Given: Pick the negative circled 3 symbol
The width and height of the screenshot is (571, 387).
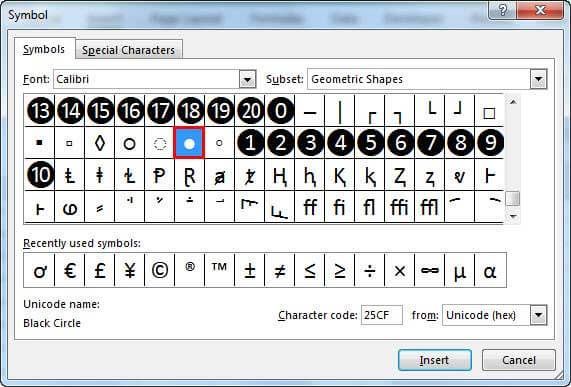Looking at the screenshot, I should (310, 143).
